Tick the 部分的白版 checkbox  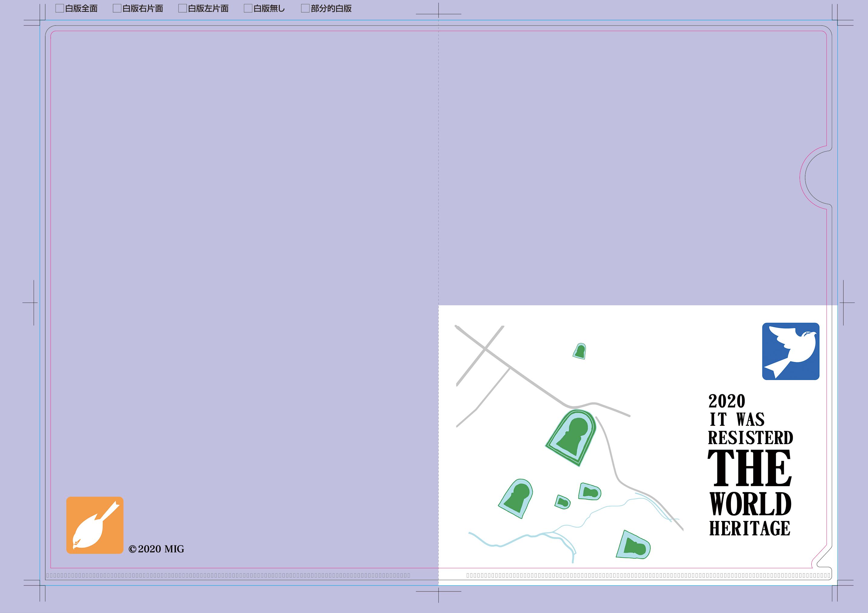[305, 8]
